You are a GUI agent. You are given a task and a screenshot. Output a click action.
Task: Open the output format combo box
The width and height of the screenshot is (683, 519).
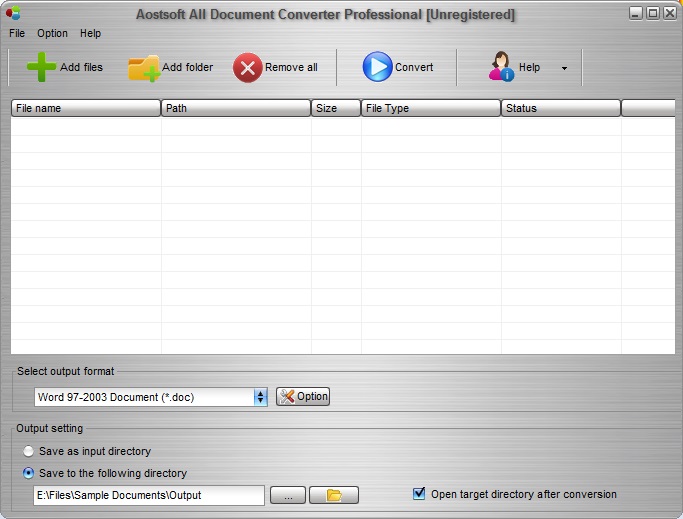pyautogui.click(x=151, y=397)
